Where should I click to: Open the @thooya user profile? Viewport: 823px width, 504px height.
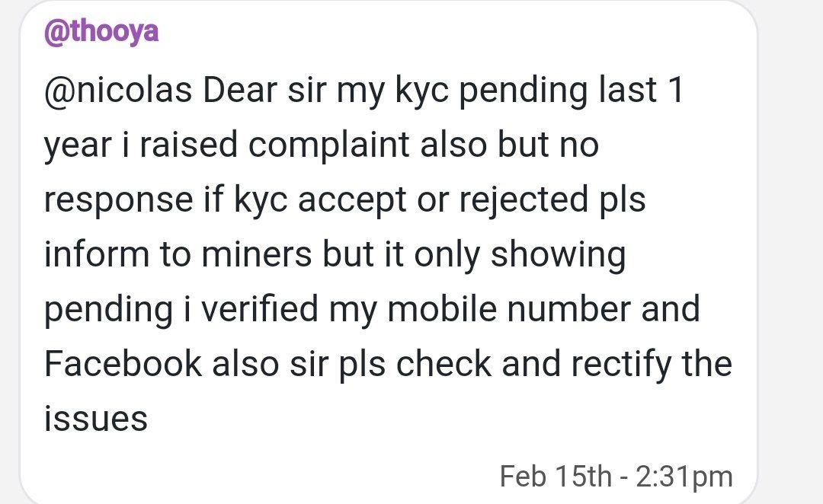tap(101, 33)
